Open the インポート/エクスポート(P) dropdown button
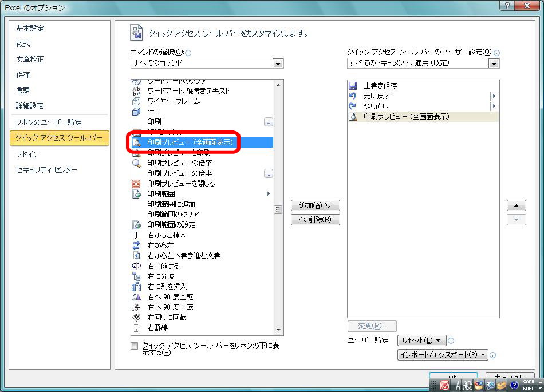This screenshot has height=392, width=544. click(443, 355)
